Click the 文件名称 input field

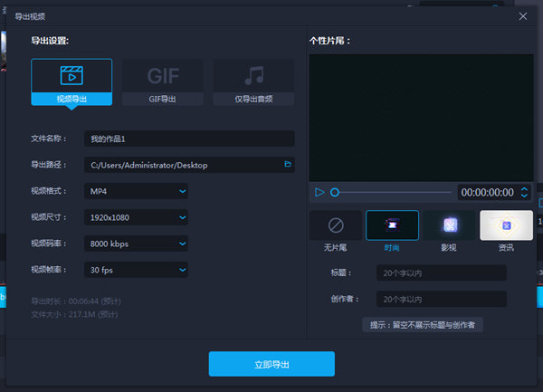188,139
